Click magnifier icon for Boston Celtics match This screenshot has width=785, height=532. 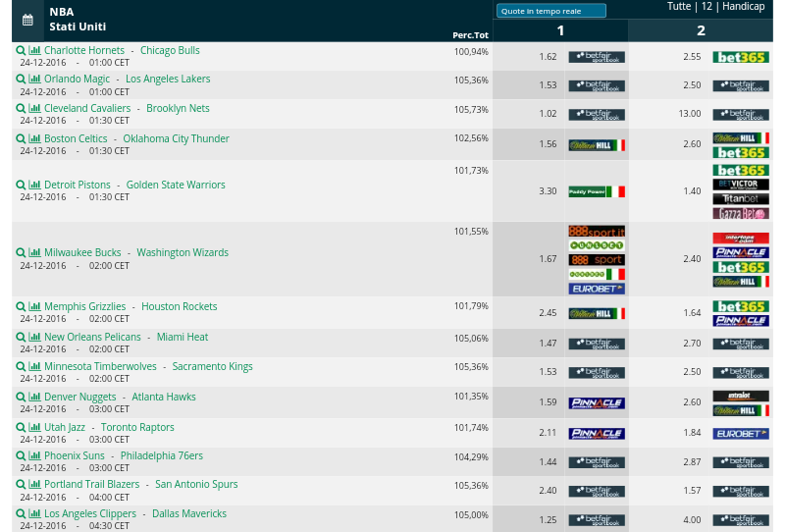[x=21, y=138]
